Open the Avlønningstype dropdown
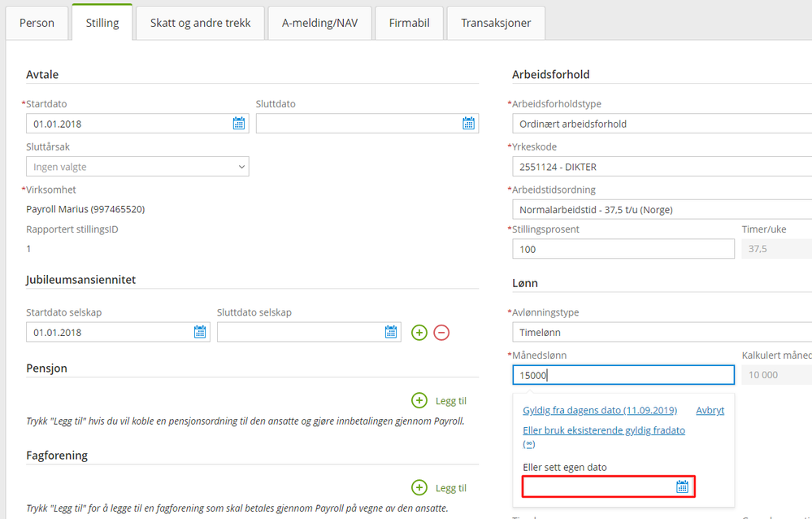 point(662,333)
